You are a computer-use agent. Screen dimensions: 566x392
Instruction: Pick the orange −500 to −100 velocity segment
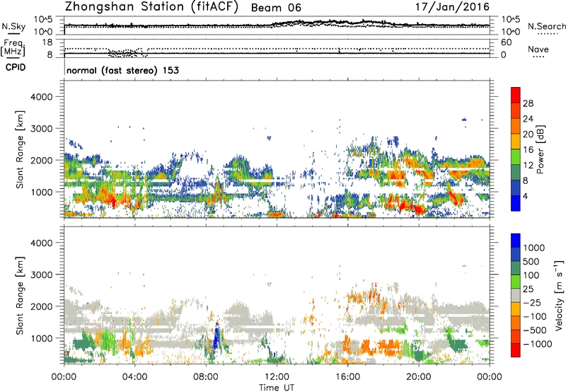[516, 323]
